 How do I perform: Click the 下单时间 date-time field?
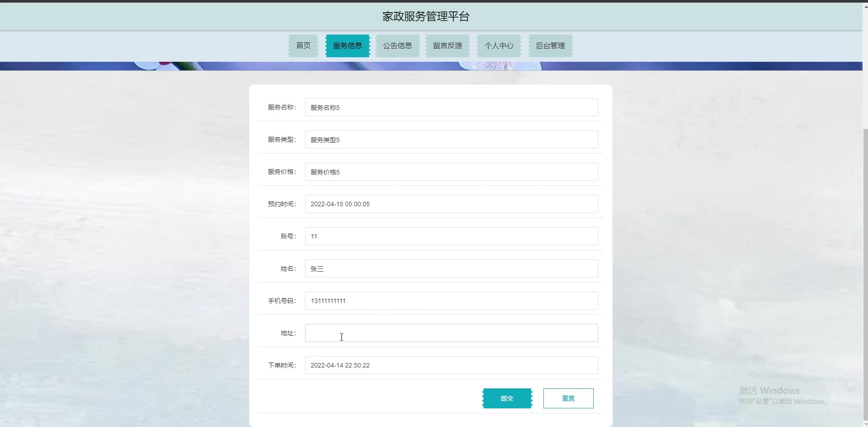[x=451, y=366]
